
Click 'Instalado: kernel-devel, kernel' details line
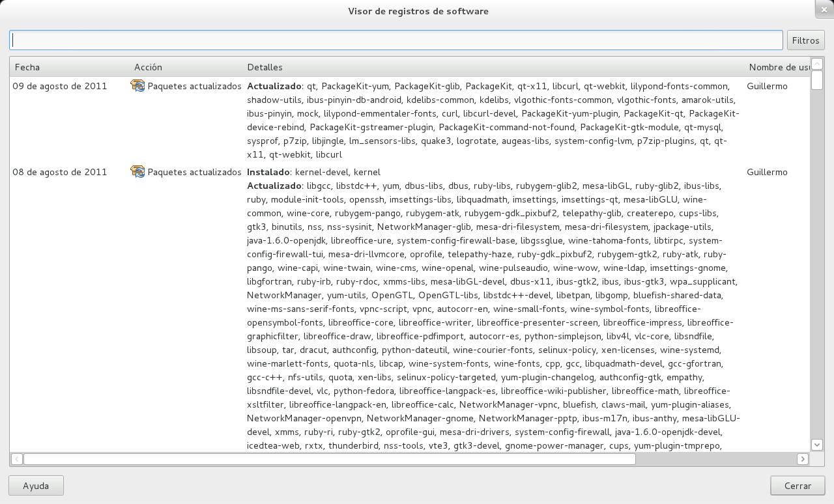click(x=314, y=172)
